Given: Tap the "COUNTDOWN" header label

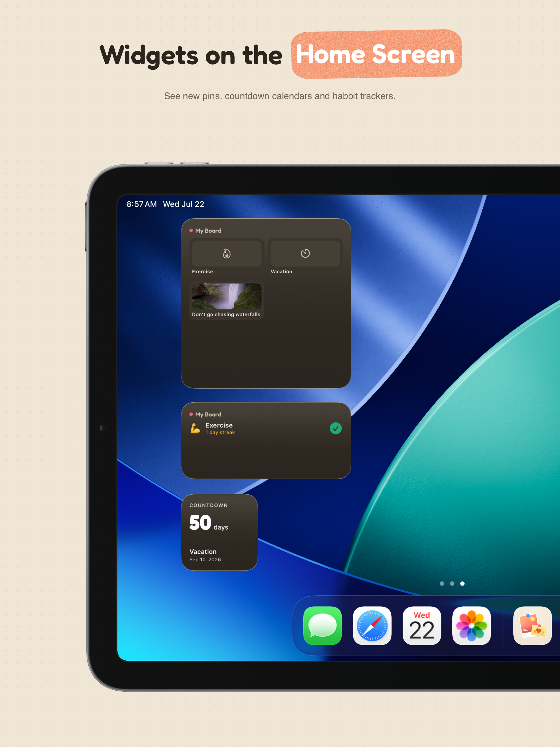Looking at the screenshot, I should (x=209, y=505).
